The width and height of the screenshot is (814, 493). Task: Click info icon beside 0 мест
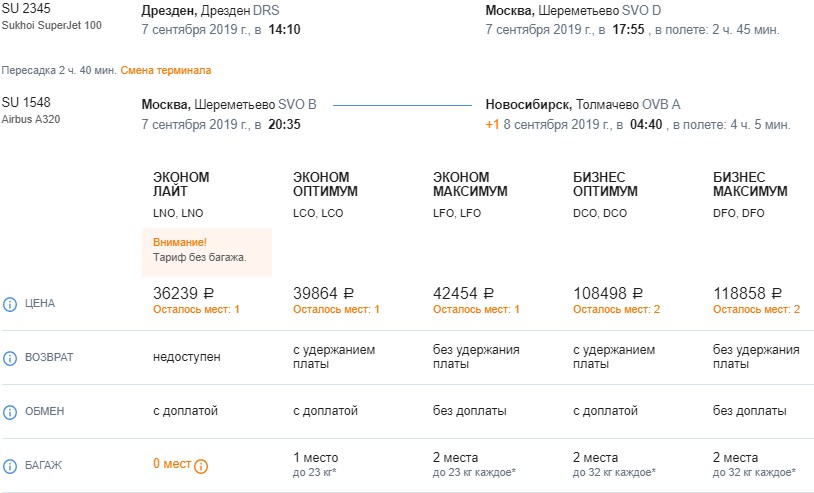(201, 466)
